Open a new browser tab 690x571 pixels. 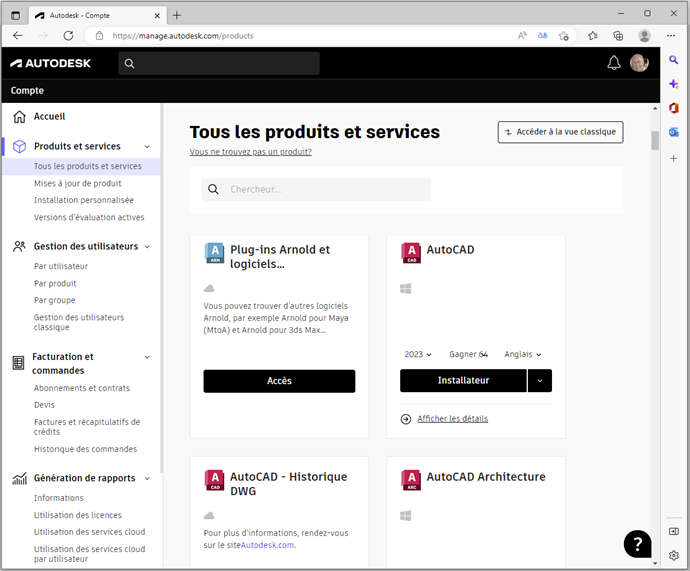coord(176,15)
